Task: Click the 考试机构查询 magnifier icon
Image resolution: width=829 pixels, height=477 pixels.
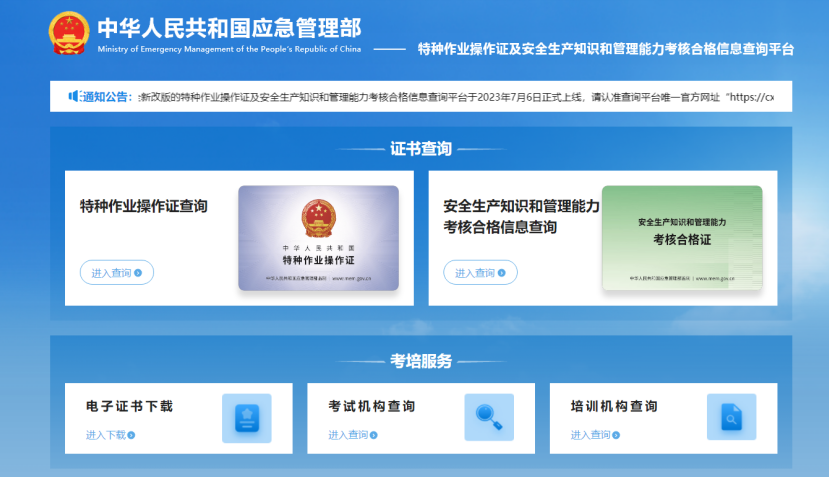Action: point(488,417)
